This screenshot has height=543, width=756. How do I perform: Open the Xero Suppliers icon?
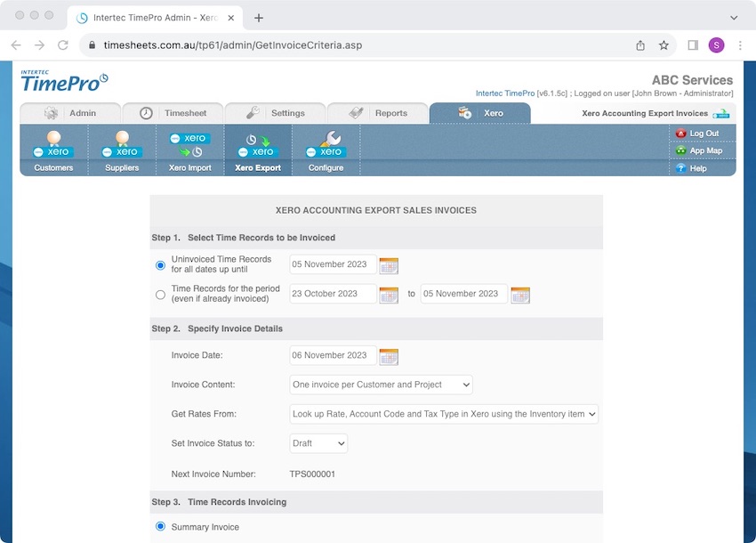click(122, 145)
